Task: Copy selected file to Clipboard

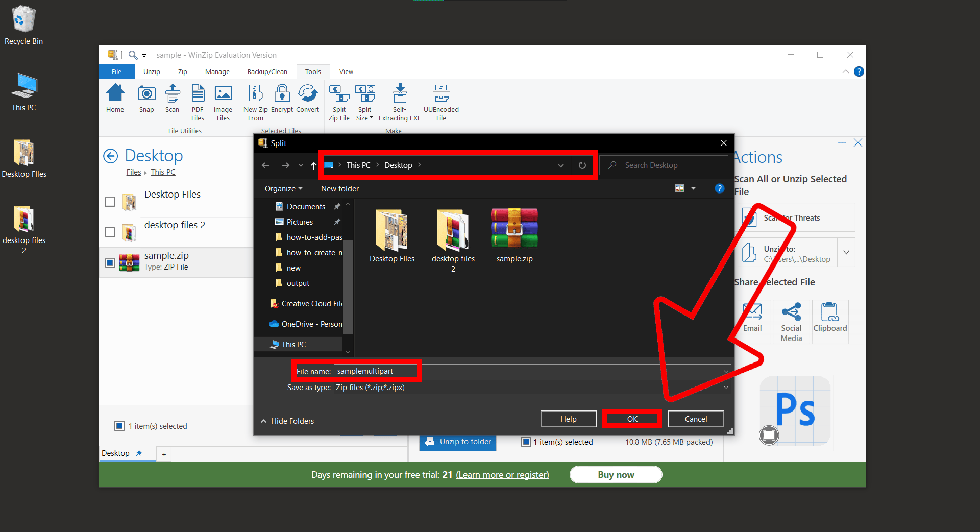Action: pos(829,321)
